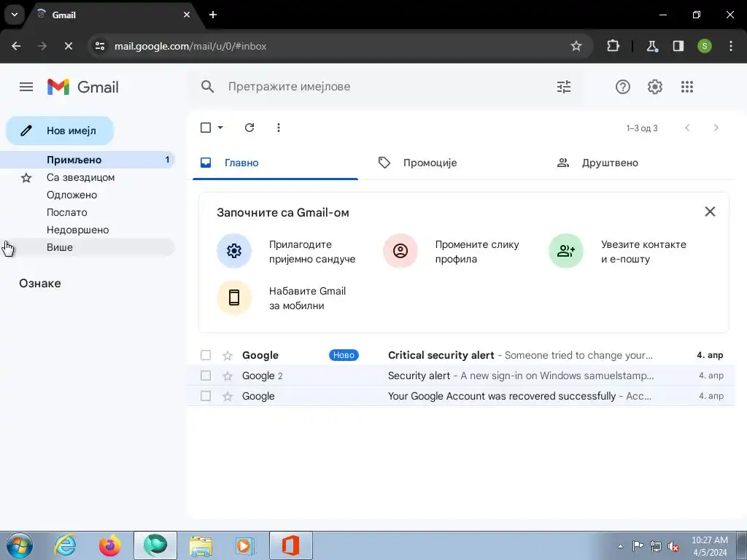
Task: Launch Firefox from the taskbar
Action: coord(110,545)
